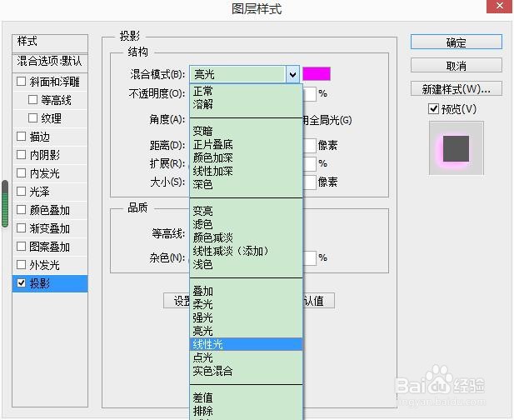Select 柔光 blend mode
The height and width of the screenshot is (420, 514).
(x=246, y=304)
